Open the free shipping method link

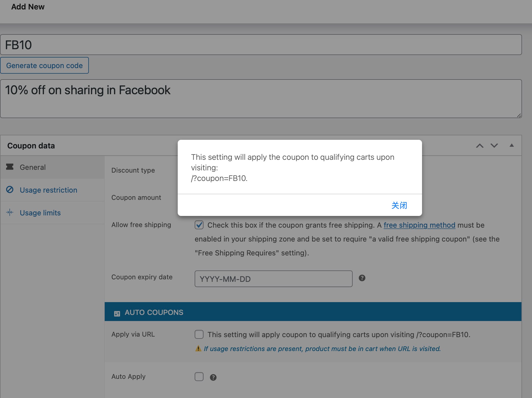[419, 225]
